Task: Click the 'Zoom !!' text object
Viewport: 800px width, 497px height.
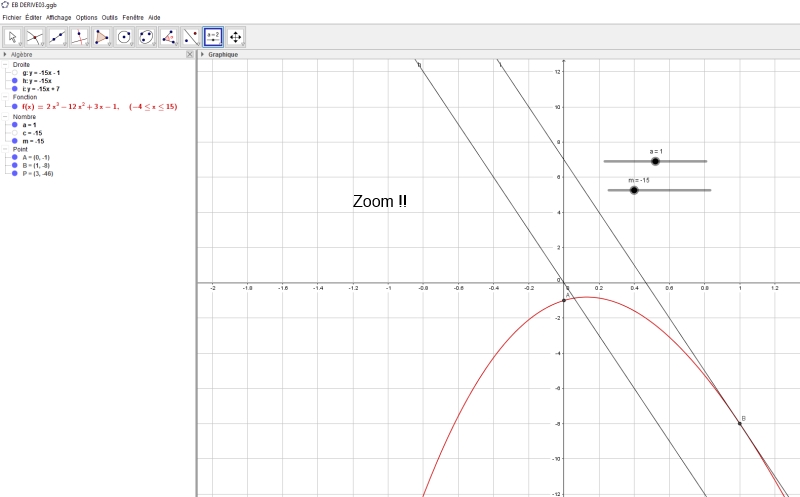Action: (x=380, y=201)
